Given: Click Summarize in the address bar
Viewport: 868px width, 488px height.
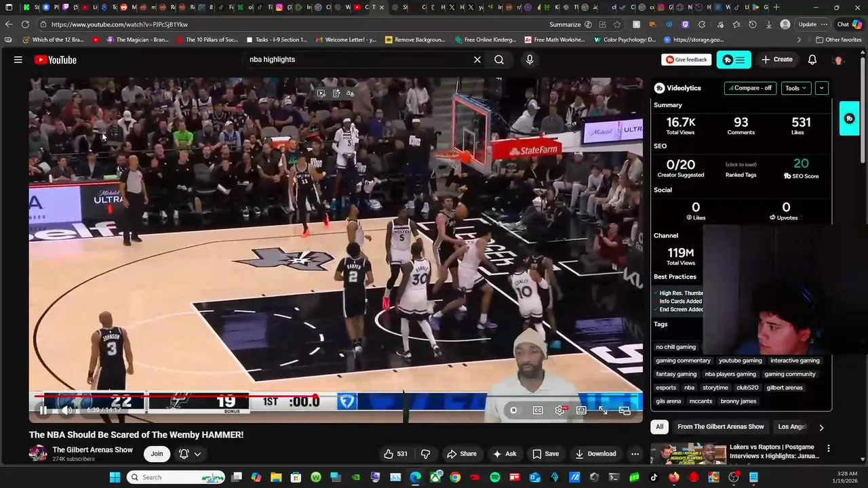Looking at the screenshot, I should pos(565,24).
